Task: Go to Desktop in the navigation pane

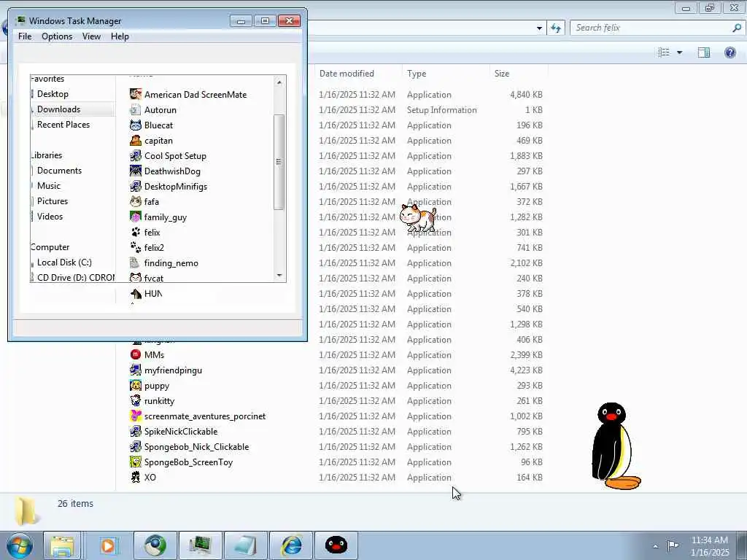Action: pyautogui.click(x=53, y=94)
